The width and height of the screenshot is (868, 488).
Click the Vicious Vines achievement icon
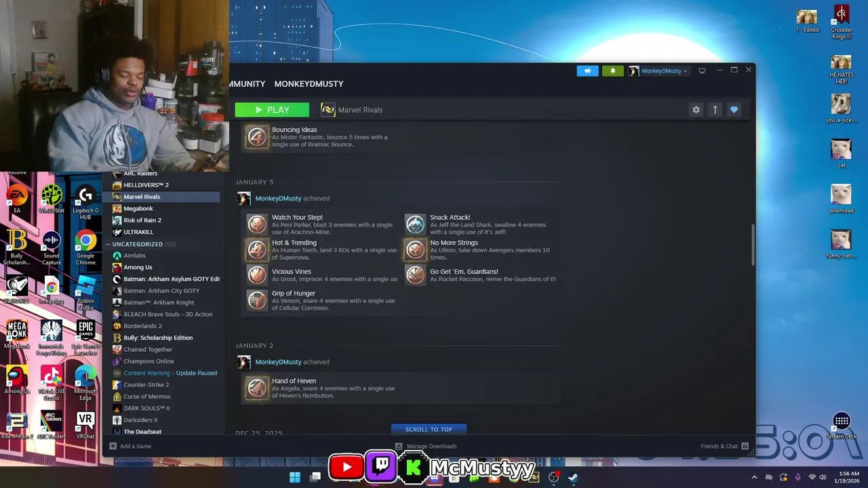click(257, 274)
